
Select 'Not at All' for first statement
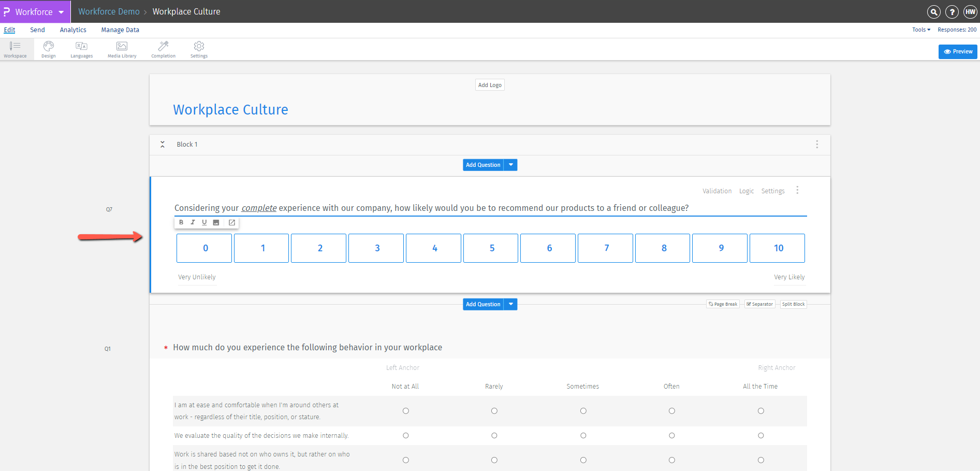pos(405,411)
